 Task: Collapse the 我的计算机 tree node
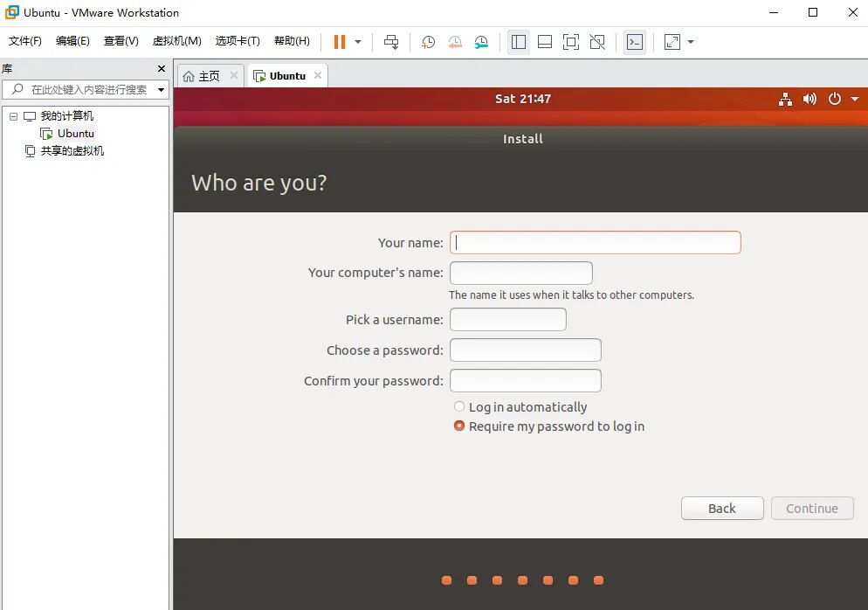13,116
